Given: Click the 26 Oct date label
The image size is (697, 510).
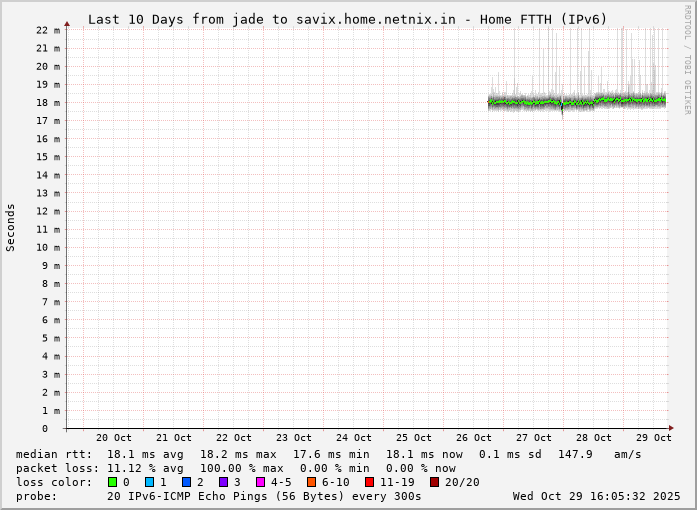Looking at the screenshot, I should 474,438.
